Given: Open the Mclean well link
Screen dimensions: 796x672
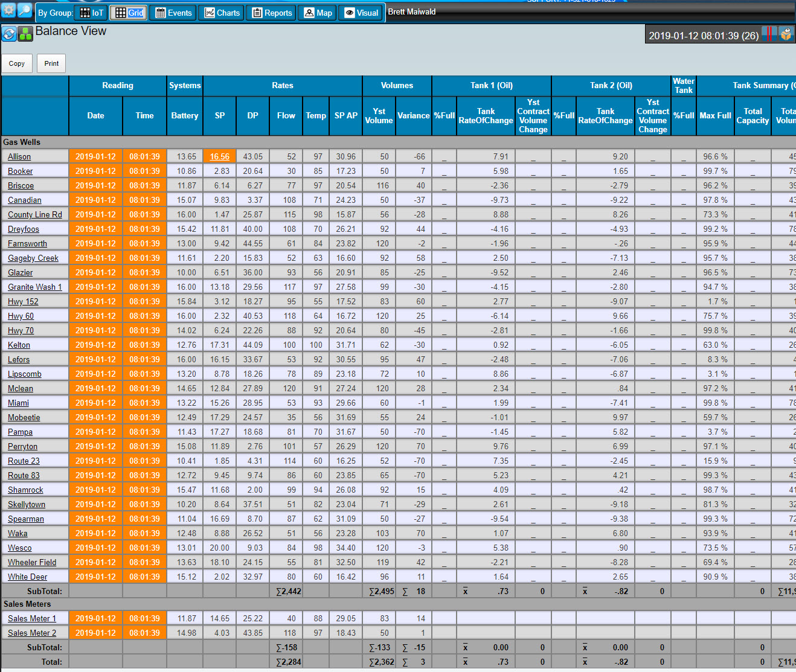Looking at the screenshot, I should [21, 388].
